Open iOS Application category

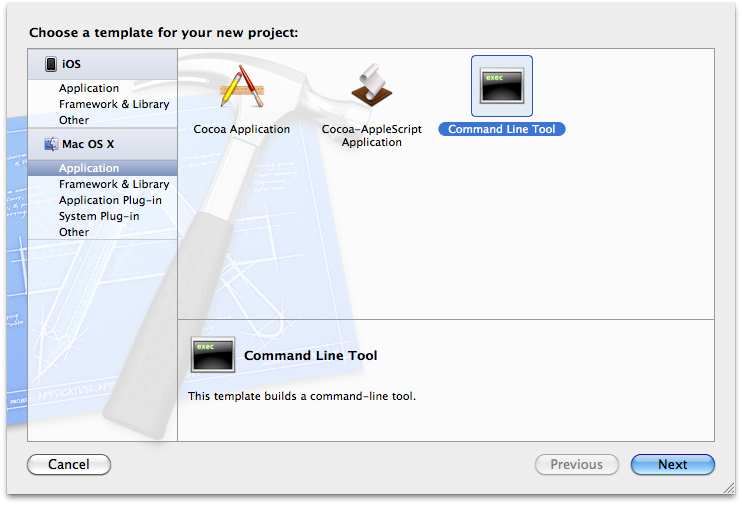point(89,88)
